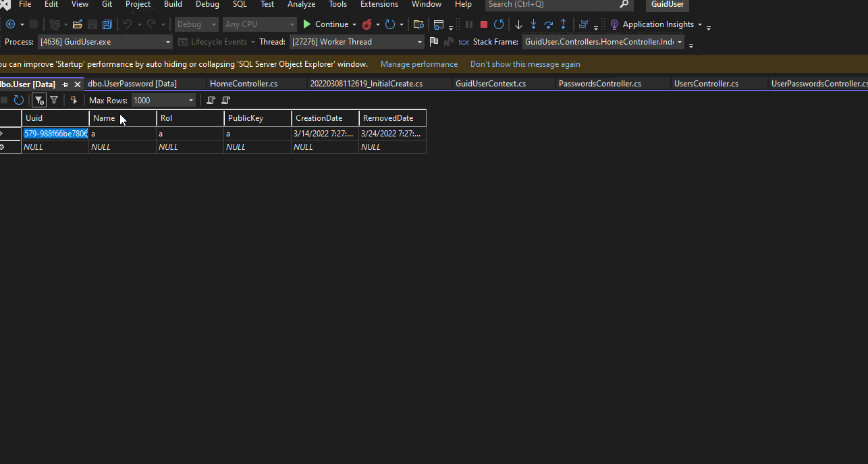The height and width of the screenshot is (464, 868).
Task: Open the SQL menu
Action: pyautogui.click(x=240, y=4)
